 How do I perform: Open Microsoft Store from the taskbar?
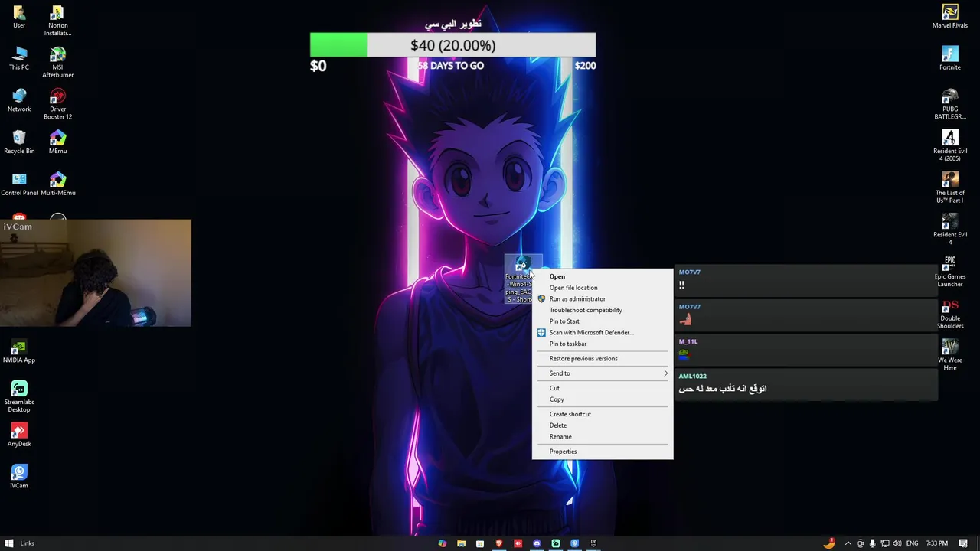click(480, 543)
